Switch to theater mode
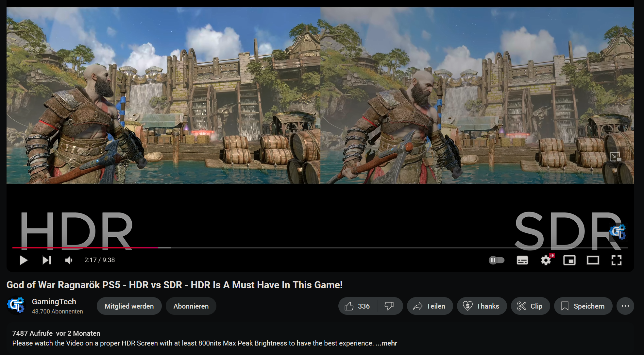The width and height of the screenshot is (644, 355). (x=593, y=260)
